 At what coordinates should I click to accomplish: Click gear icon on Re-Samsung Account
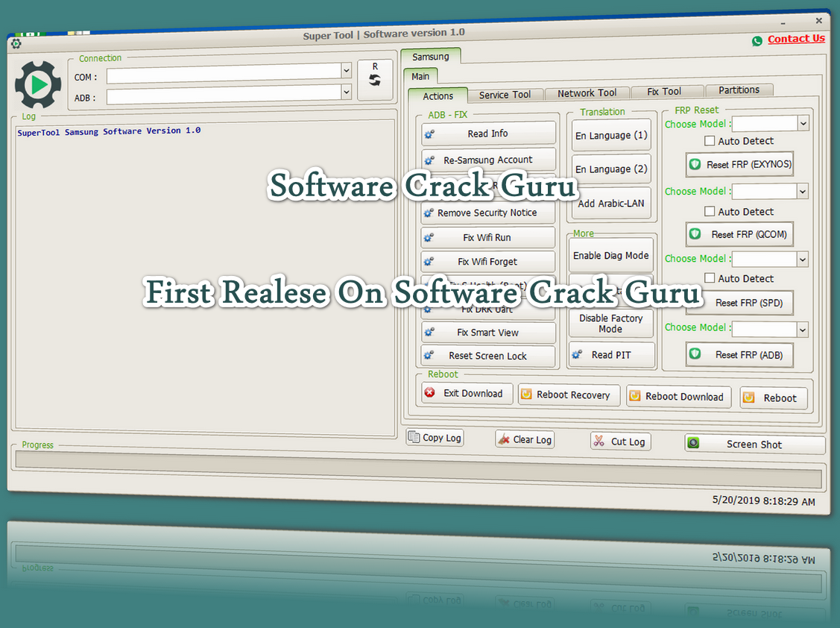(x=429, y=160)
